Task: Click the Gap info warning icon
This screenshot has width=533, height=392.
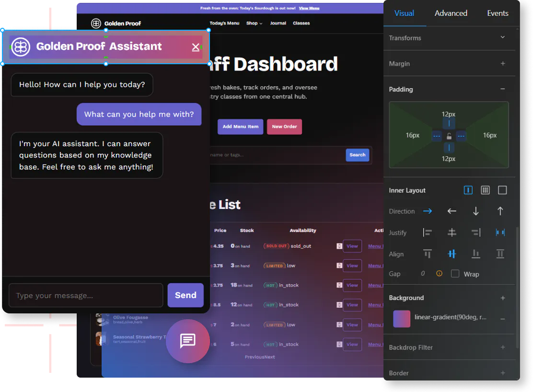Action: pos(439,273)
